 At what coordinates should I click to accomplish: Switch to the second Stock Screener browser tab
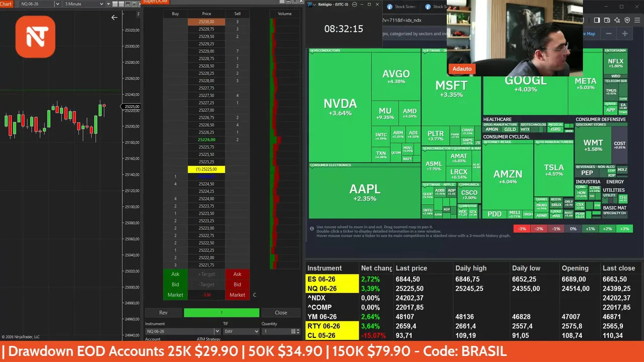[x=436, y=7]
